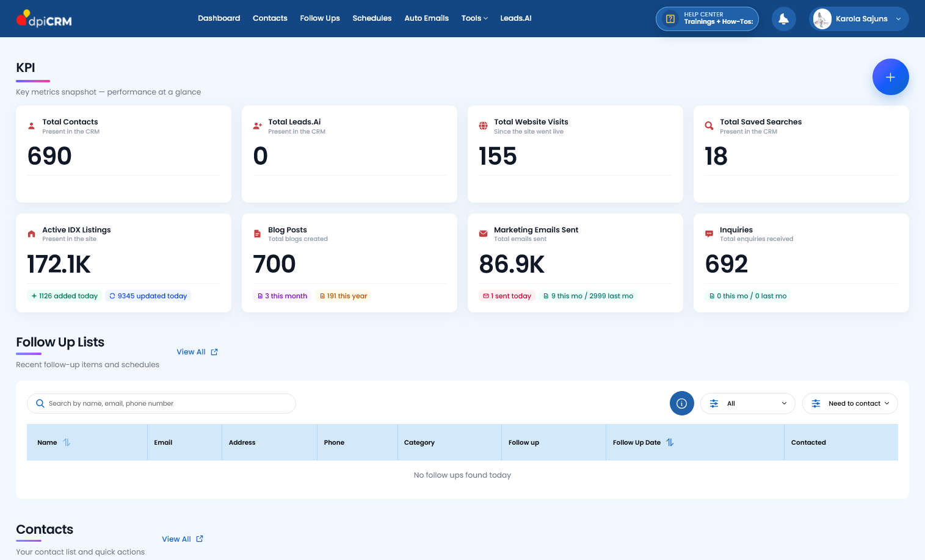Open the Tools dropdown menu
This screenshot has height=560, width=925.
(x=474, y=18)
